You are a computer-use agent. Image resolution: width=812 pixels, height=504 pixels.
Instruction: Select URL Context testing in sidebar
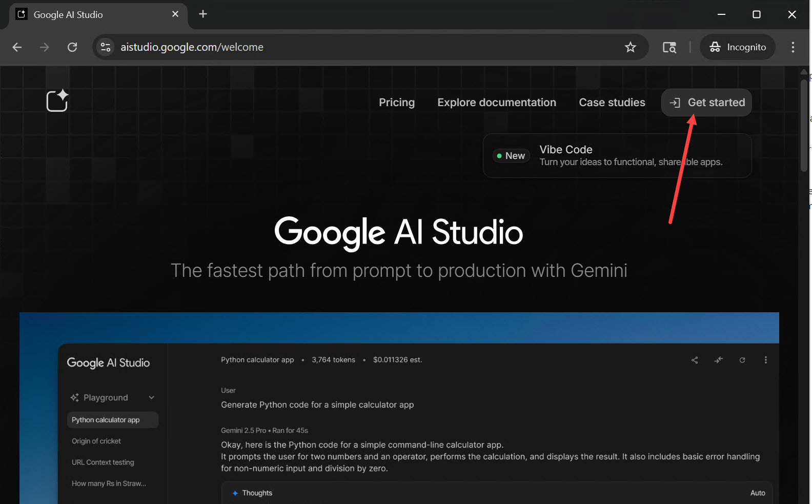coord(103,462)
